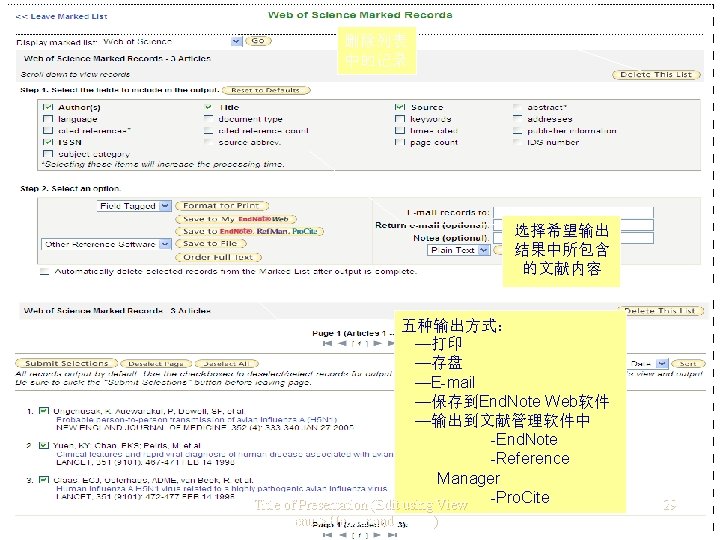720x540 pixels.
Task: Uncheck record 2 Yuen KY checkbox
Action: coord(44,445)
